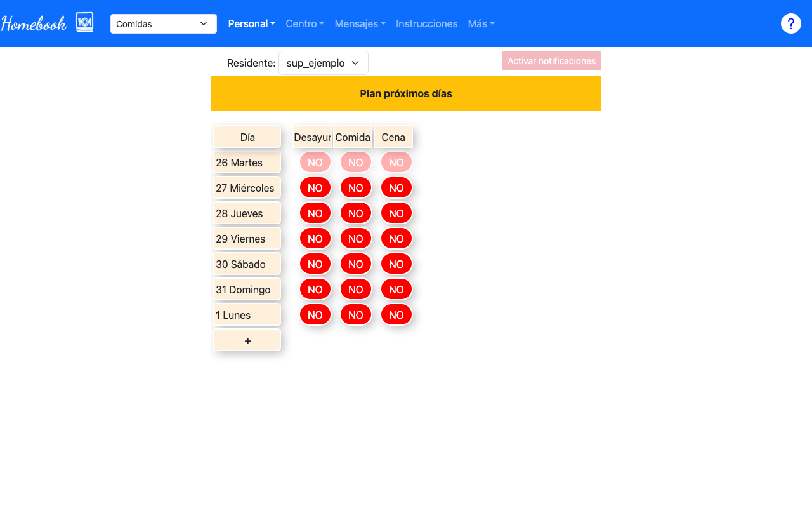Click the Desayuno column header
The height and width of the screenshot is (508, 812).
(312, 137)
